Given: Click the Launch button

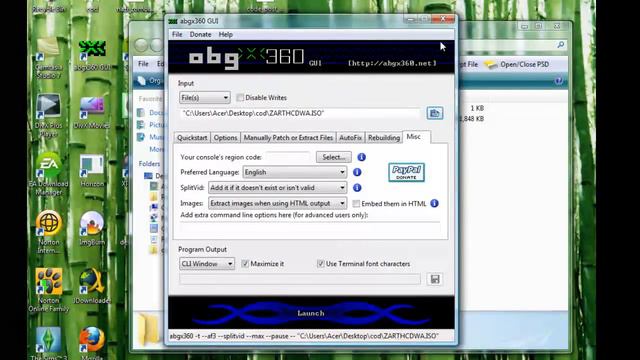Looking at the screenshot, I should tap(311, 313).
